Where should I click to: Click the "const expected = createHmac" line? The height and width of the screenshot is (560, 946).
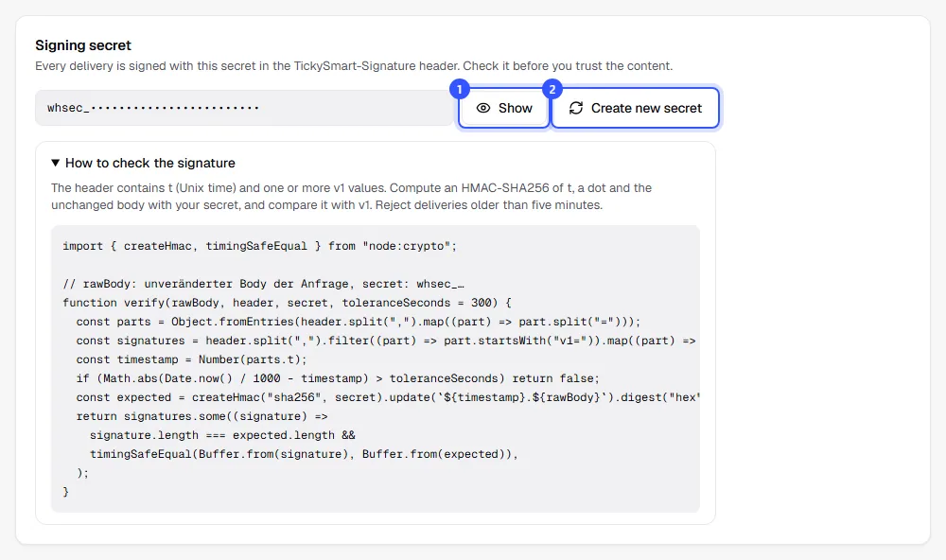click(388, 397)
